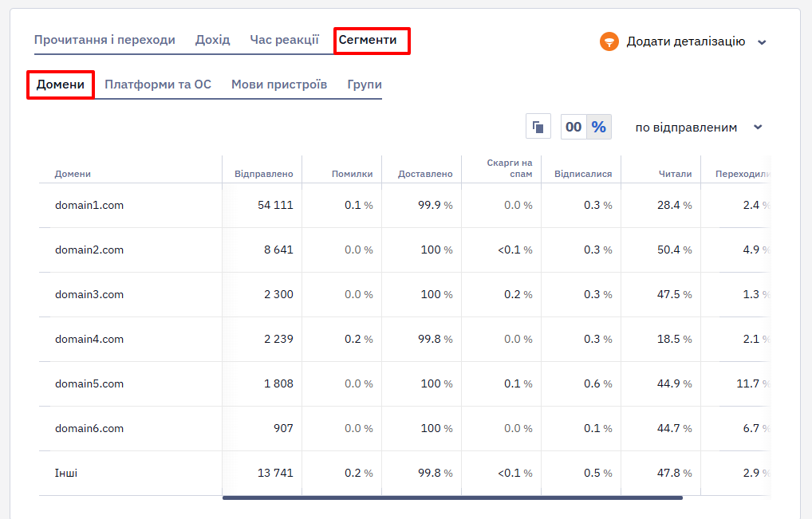Screen dimensions: 812x519
Task: Select the domain2.com row label
Action: [x=89, y=250]
